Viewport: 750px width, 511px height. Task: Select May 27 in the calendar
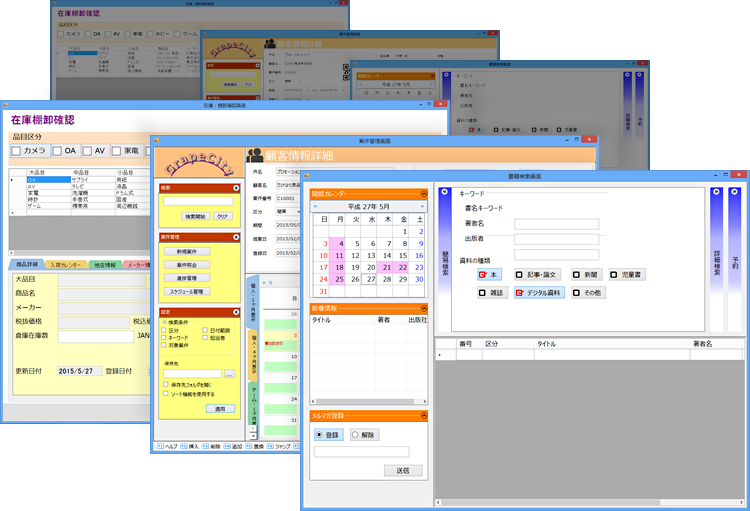[369, 279]
